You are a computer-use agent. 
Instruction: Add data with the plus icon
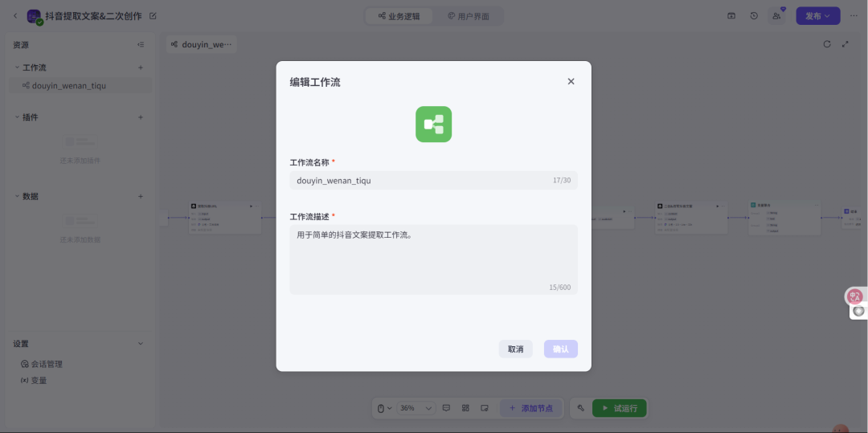141,196
